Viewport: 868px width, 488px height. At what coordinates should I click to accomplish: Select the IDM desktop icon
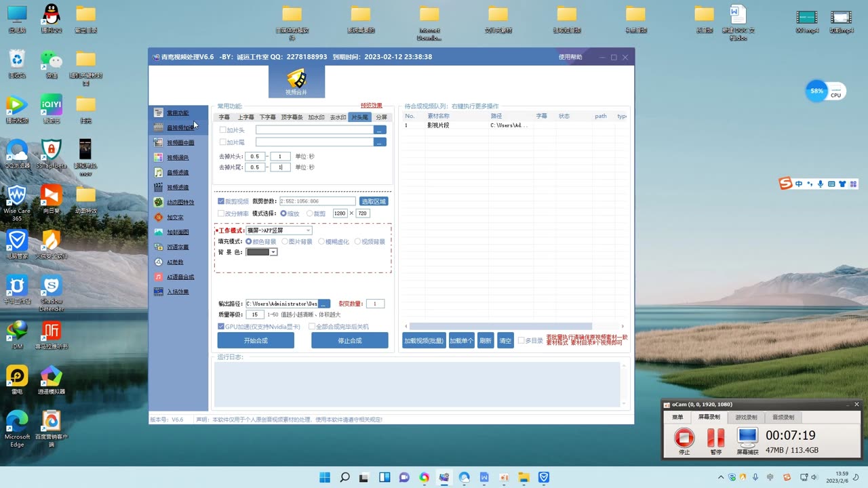[16, 335]
